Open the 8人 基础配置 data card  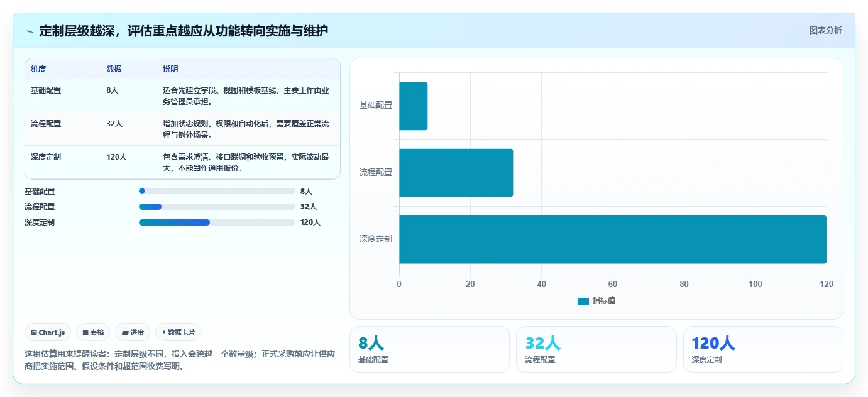point(429,349)
